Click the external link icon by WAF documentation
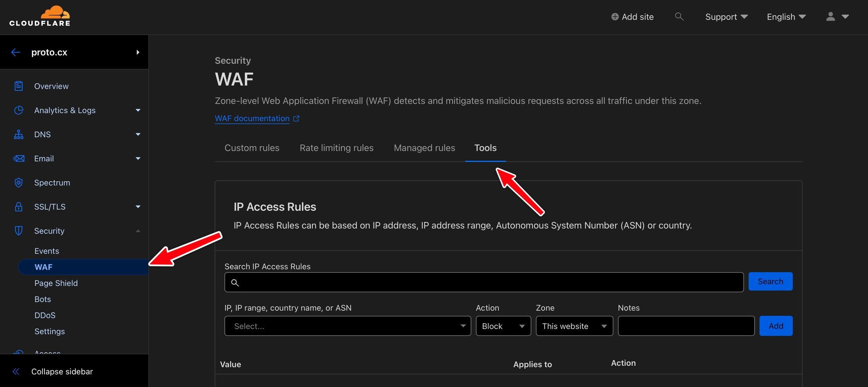Image resolution: width=868 pixels, height=387 pixels. pyautogui.click(x=296, y=119)
